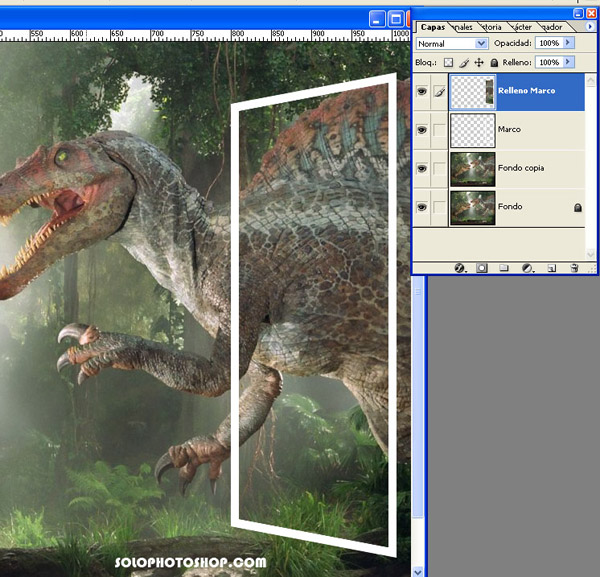
Task: Click the lock transparent pixels icon
Action: coord(448,62)
